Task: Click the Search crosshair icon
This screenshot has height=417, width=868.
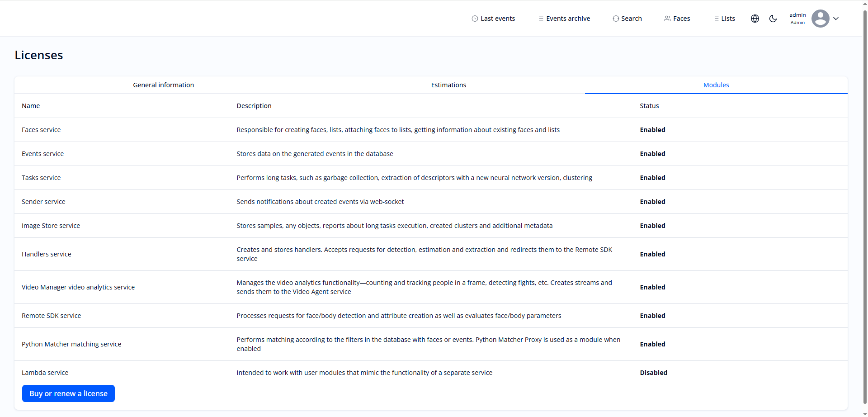Action: (x=616, y=19)
